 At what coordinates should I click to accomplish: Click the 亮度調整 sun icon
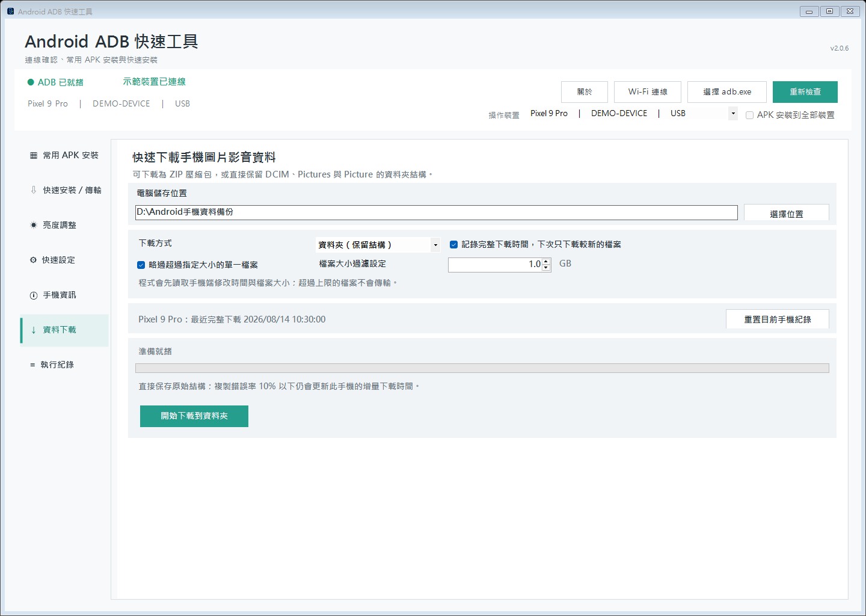point(34,225)
